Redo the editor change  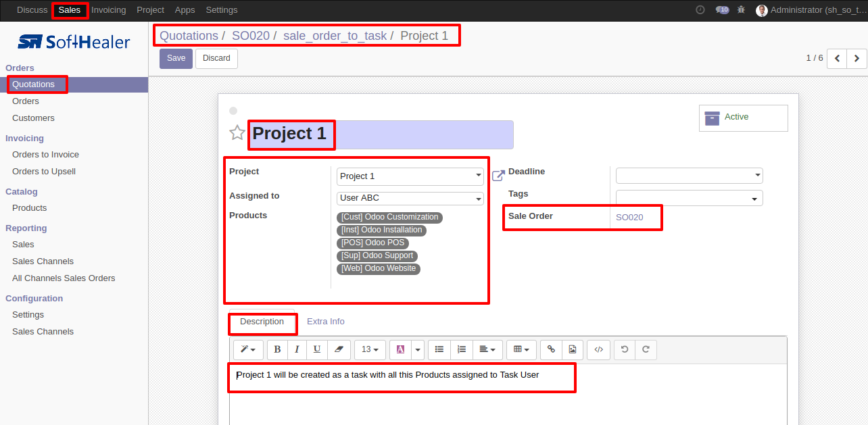pyautogui.click(x=646, y=349)
